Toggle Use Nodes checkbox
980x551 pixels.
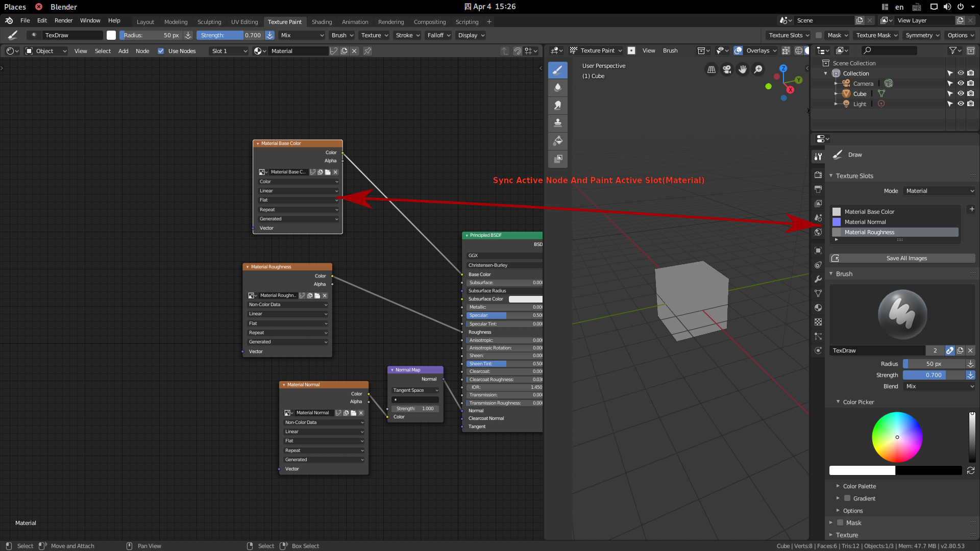click(161, 51)
